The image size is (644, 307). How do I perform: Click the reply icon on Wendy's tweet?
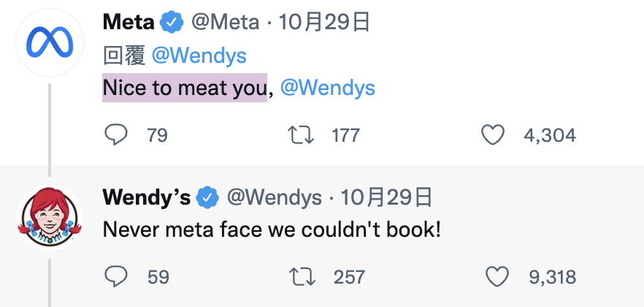click(116, 276)
